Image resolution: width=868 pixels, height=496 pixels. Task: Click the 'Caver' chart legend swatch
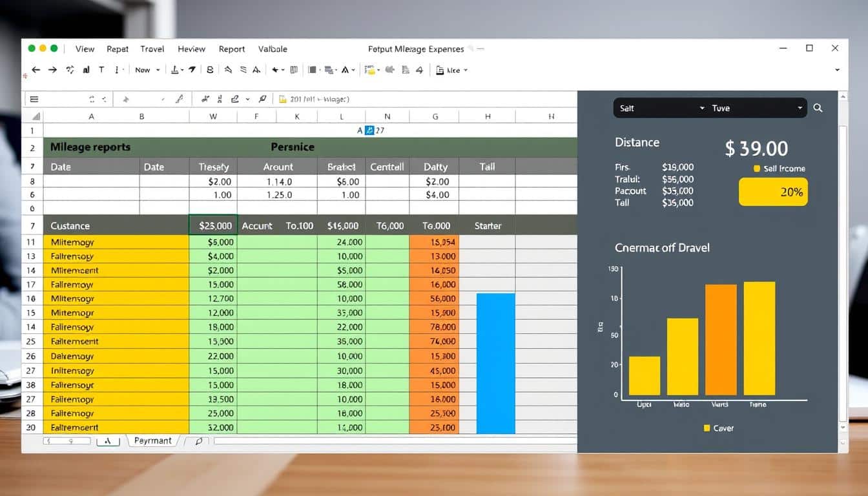[707, 428]
